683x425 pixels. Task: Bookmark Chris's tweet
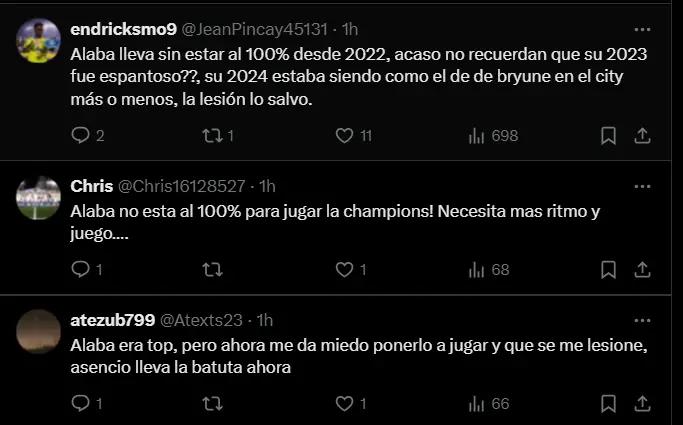click(608, 269)
